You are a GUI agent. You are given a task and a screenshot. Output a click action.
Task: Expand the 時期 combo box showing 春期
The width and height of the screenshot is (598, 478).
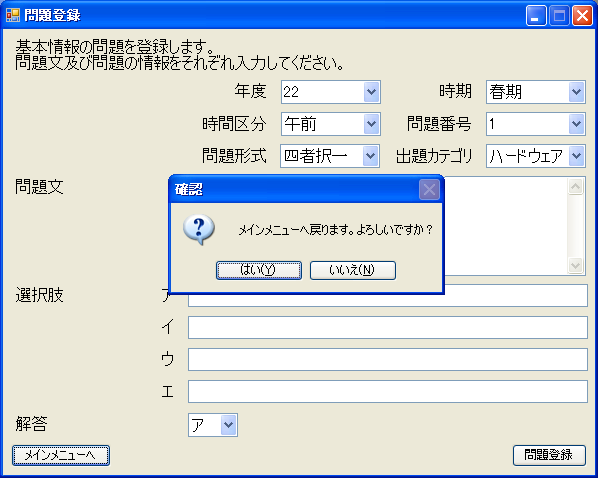[535, 92]
